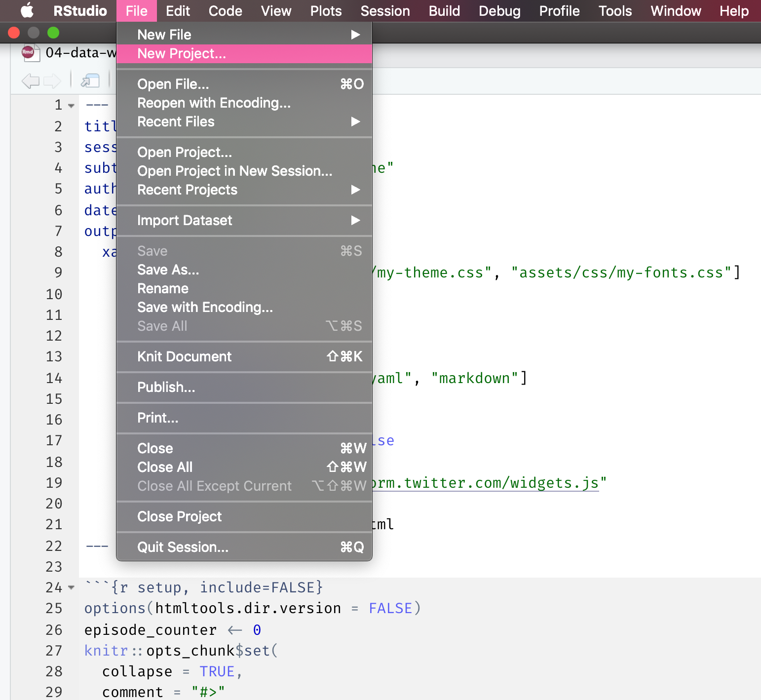This screenshot has width=761, height=700.
Task: Open the Profile menu
Action: click(559, 11)
